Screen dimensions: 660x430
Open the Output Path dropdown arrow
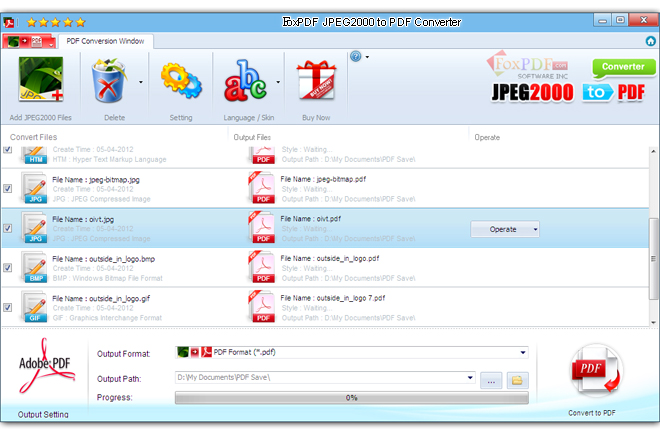tap(470, 377)
